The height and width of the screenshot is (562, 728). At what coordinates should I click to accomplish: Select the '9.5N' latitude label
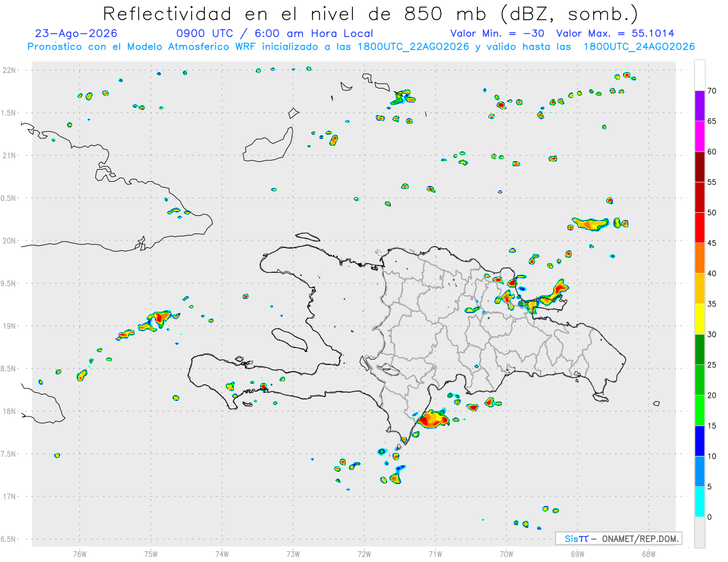[9, 284]
